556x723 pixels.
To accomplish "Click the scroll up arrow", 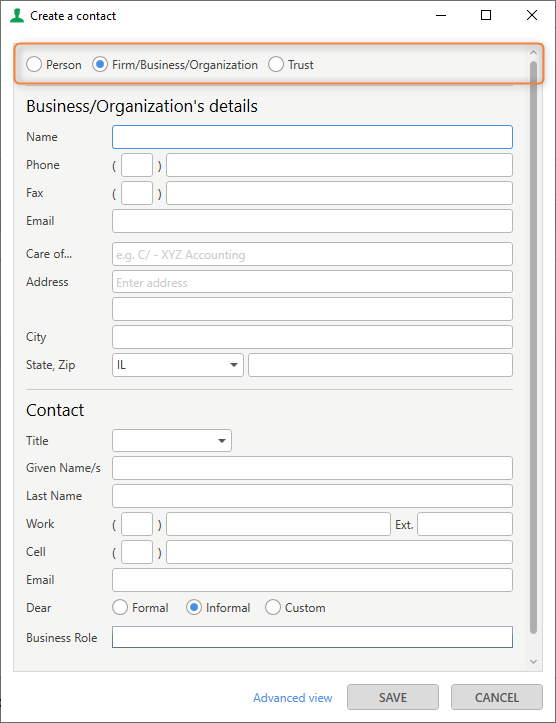I will click(x=533, y=53).
